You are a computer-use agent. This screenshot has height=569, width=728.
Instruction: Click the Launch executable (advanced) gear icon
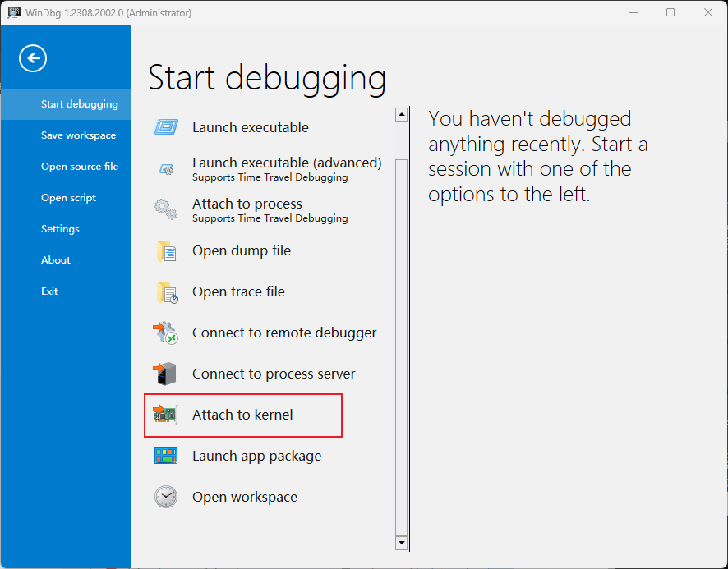coord(166,169)
